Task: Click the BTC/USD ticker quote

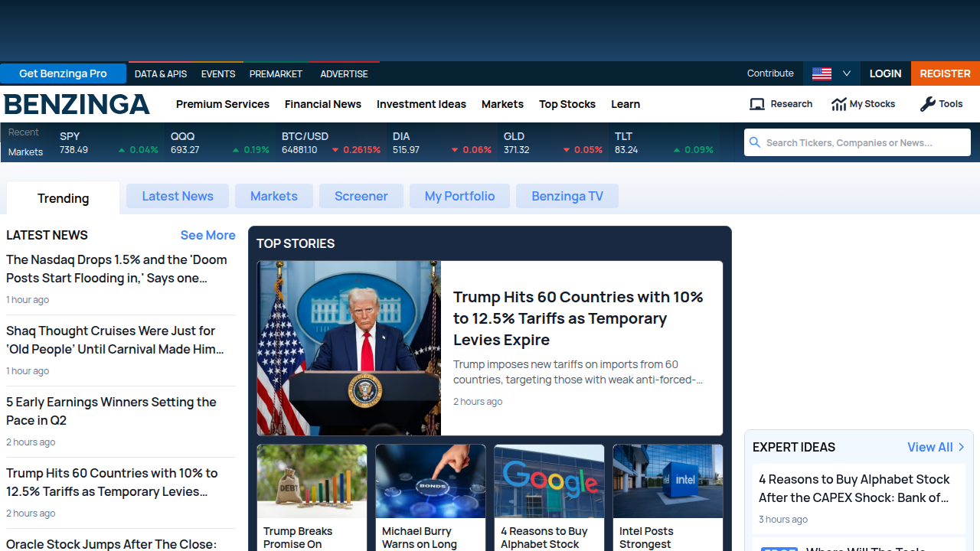Action: pyautogui.click(x=331, y=142)
